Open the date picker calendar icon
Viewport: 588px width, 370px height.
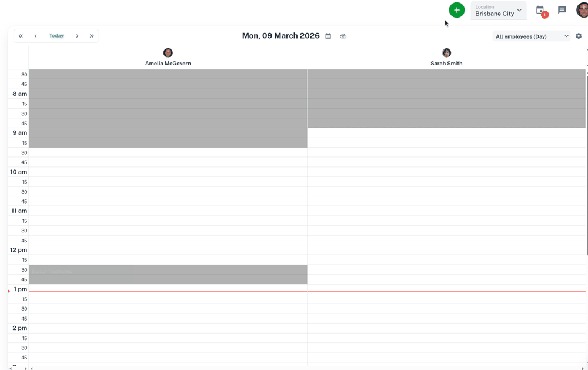point(328,36)
